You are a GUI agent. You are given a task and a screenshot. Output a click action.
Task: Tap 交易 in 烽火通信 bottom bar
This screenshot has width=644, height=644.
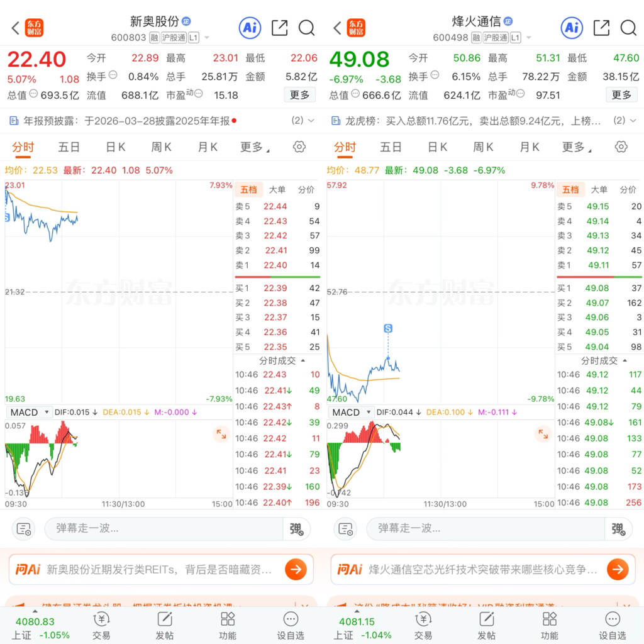(423, 626)
